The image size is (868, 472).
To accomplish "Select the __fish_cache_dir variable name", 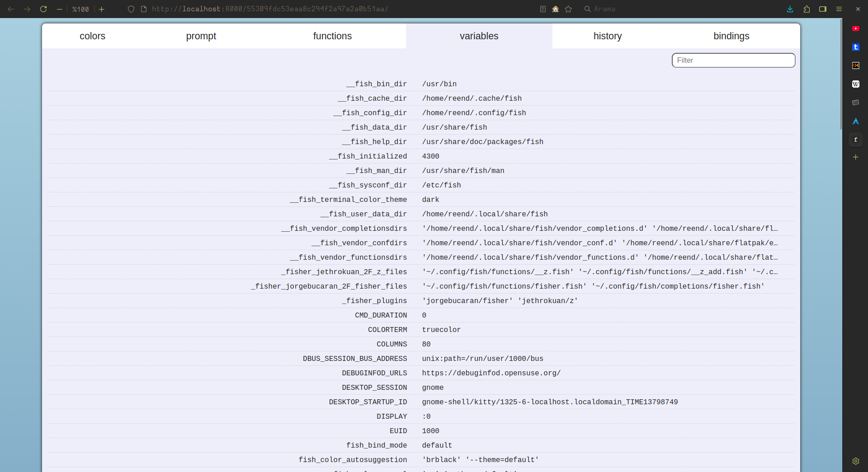I will [x=372, y=98].
